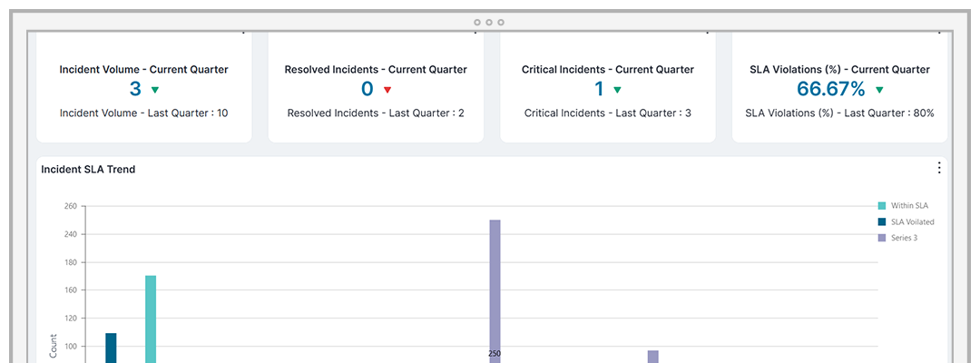Viewport: 980px width, 363px height.
Task: Click the three dots in the window title bar
Action: click(x=489, y=23)
